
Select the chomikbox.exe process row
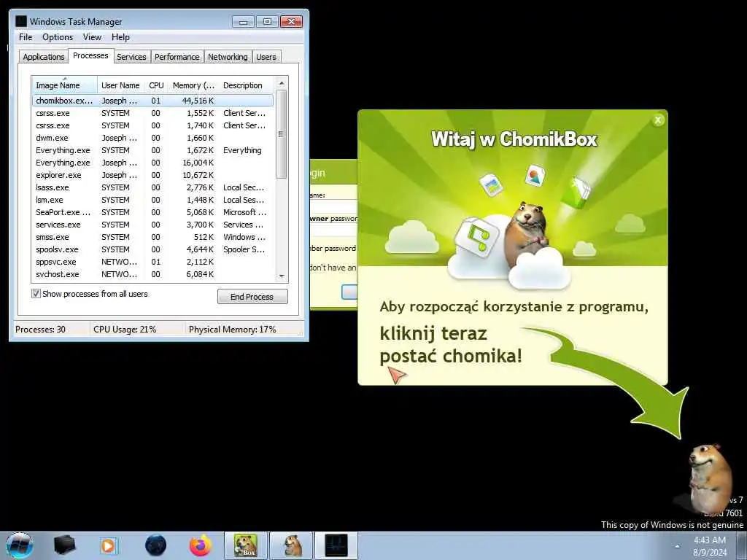153,101
